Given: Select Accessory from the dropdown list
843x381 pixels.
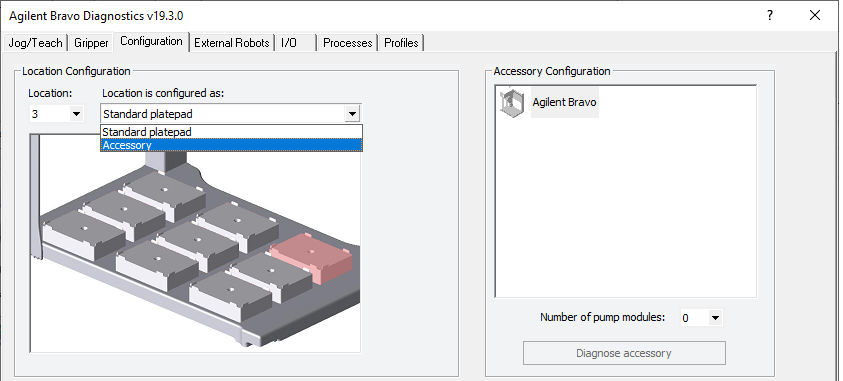Looking at the screenshot, I should [x=231, y=145].
